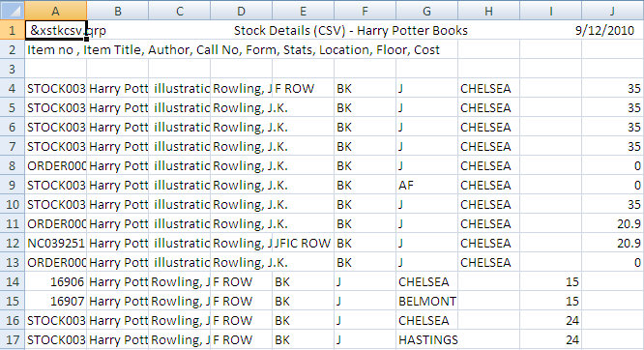
Task: Select column I header
Action: pyautogui.click(x=550, y=11)
